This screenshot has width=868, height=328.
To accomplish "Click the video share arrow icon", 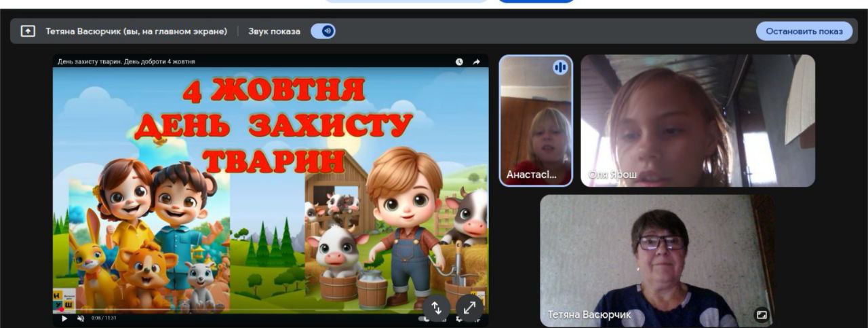I will click(477, 62).
